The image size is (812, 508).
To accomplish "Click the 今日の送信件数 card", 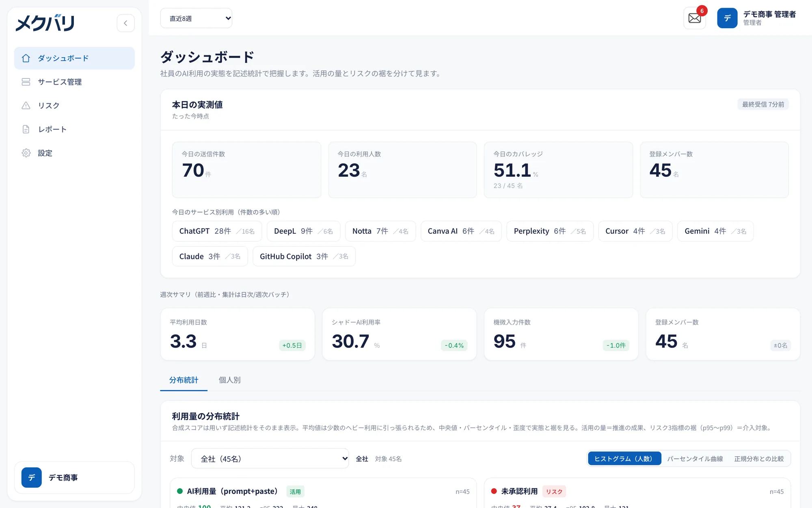I will pyautogui.click(x=246, y=170).
